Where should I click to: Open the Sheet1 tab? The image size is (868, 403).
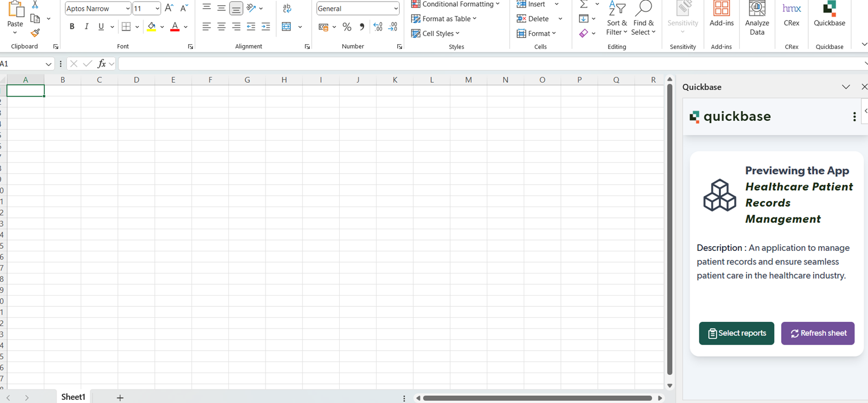click(x=73, y=397)
